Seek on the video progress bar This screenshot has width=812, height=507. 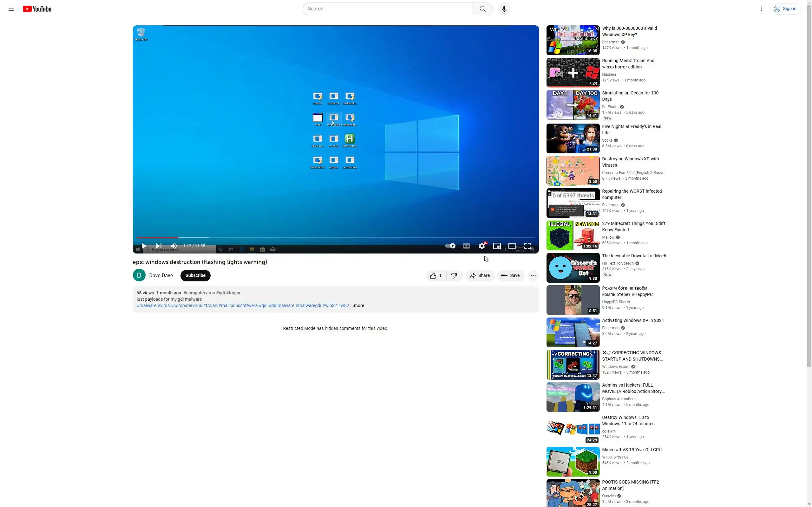336,238
